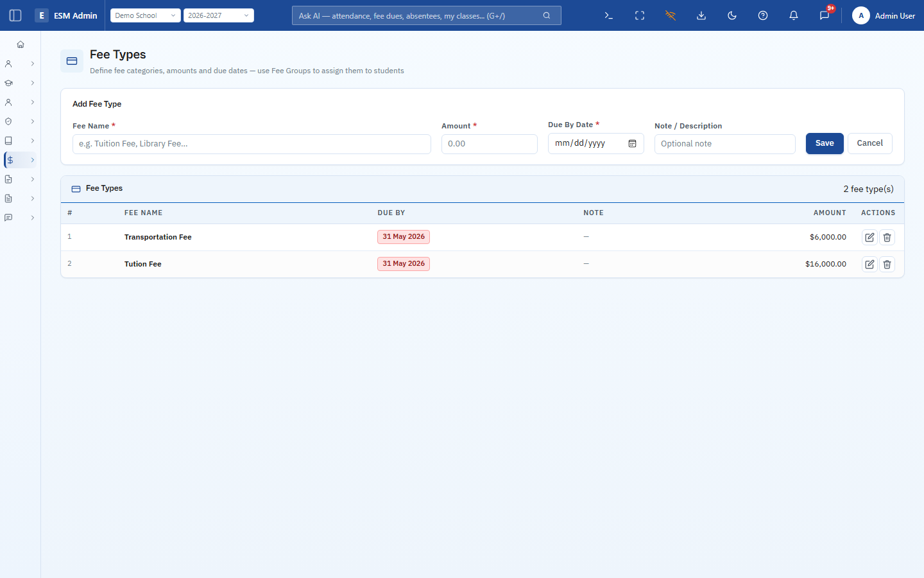Go to the home icon in the sidebar
The width and height of the screenshot is (924, 578).
pos(21,44)
